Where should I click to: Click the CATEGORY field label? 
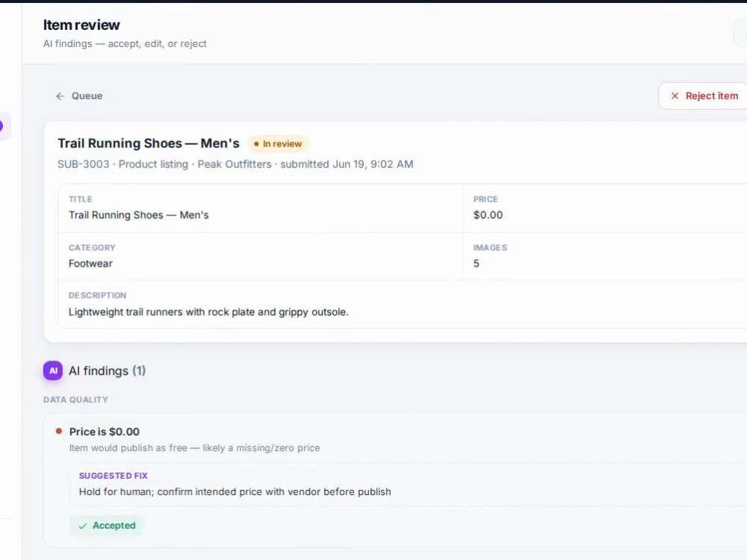[x=92, y=248]
